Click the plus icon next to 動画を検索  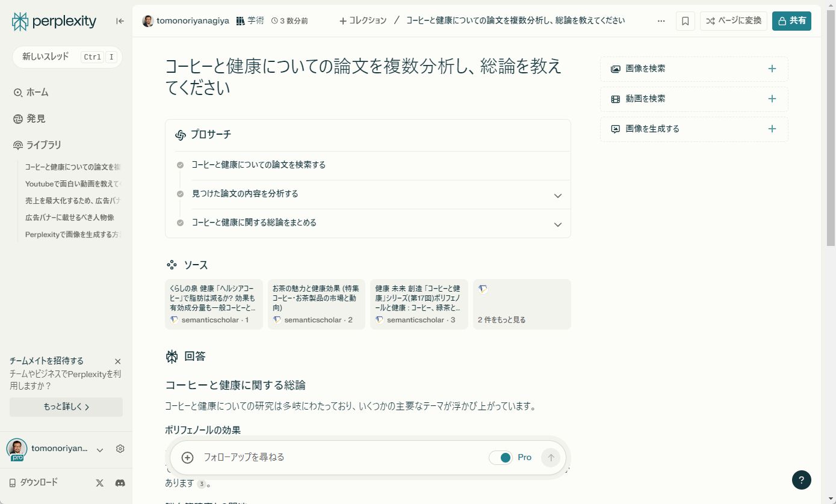[x=772, y=99]
